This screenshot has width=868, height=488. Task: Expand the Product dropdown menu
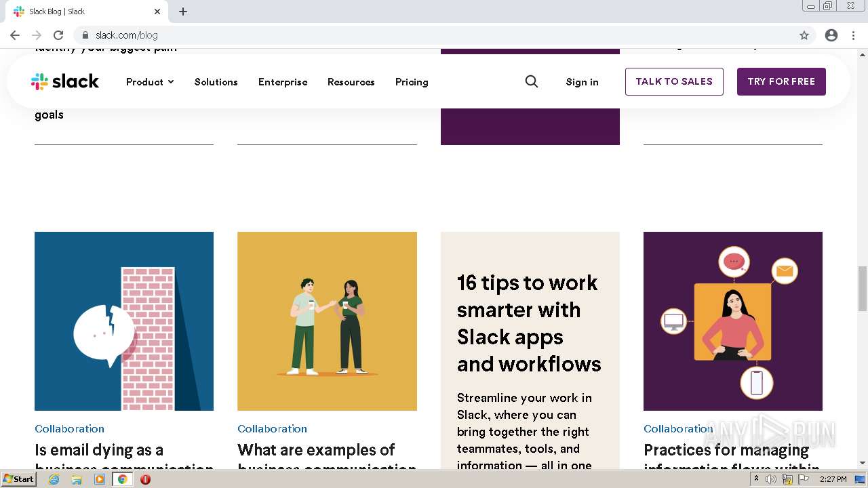pos(150,82)
